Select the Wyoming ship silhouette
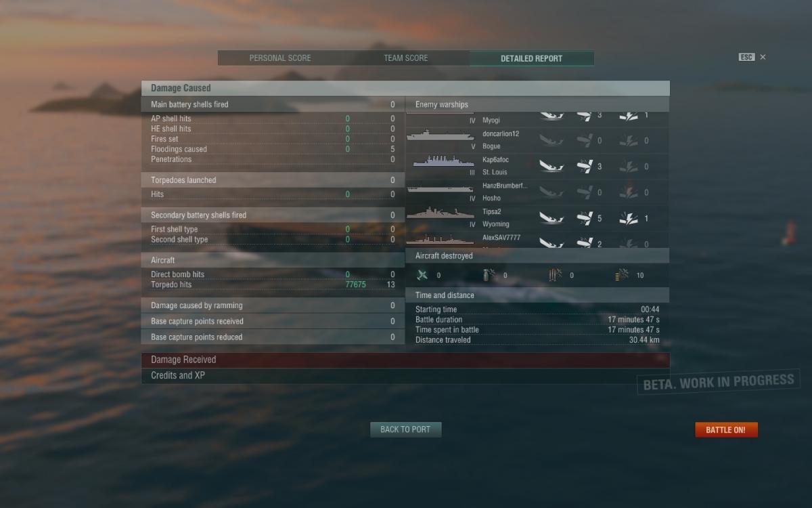This screenshot has height=508, width=812. (x=440, y=213)
